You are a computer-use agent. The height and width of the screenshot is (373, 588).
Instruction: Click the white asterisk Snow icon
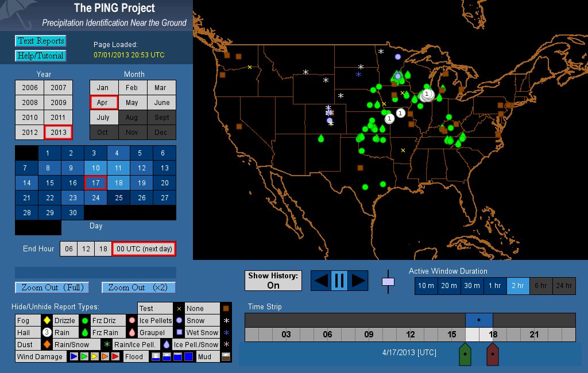(226, 321)
